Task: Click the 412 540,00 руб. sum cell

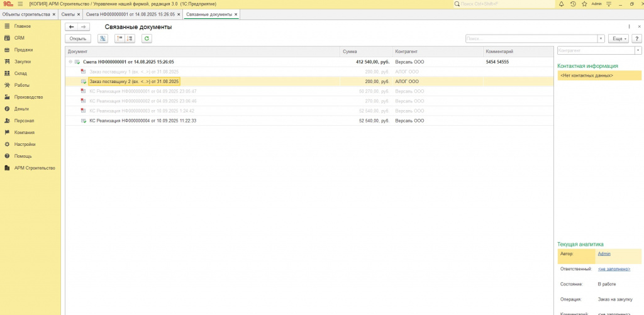Action: (x=366, y=62)
